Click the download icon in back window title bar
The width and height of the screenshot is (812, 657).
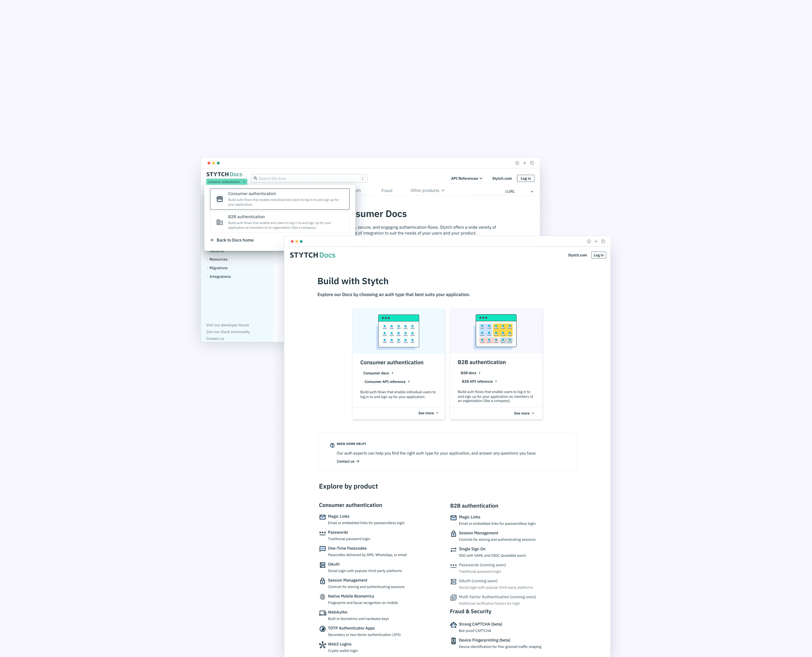click(x=517, y=163)
